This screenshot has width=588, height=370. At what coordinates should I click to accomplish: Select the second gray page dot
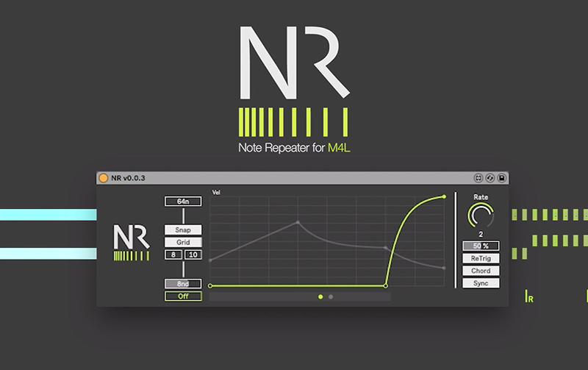(331, 297)
